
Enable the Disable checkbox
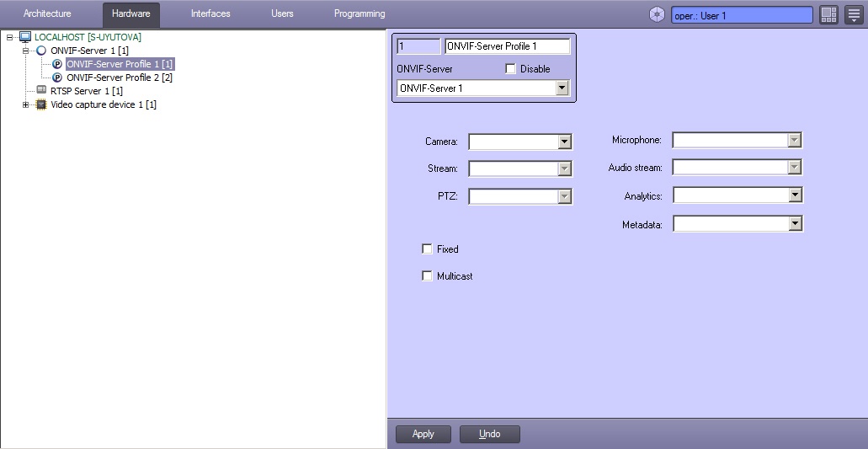[x=510, y=69]
